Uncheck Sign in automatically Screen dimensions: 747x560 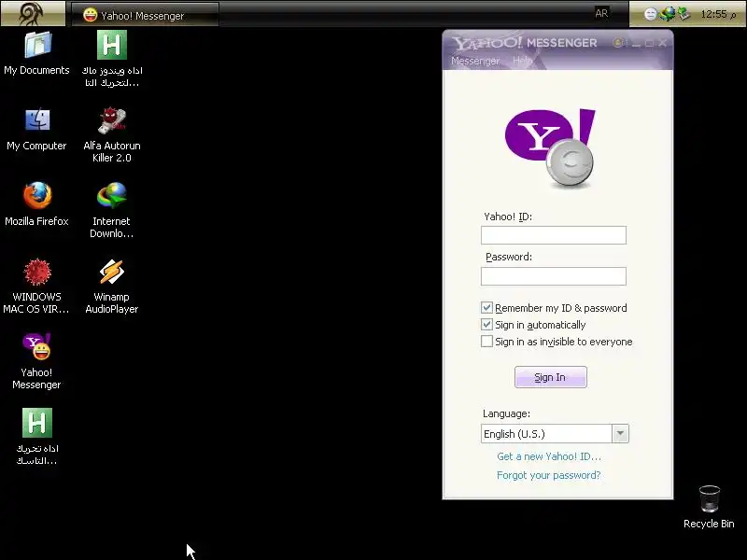coord(486,325)
